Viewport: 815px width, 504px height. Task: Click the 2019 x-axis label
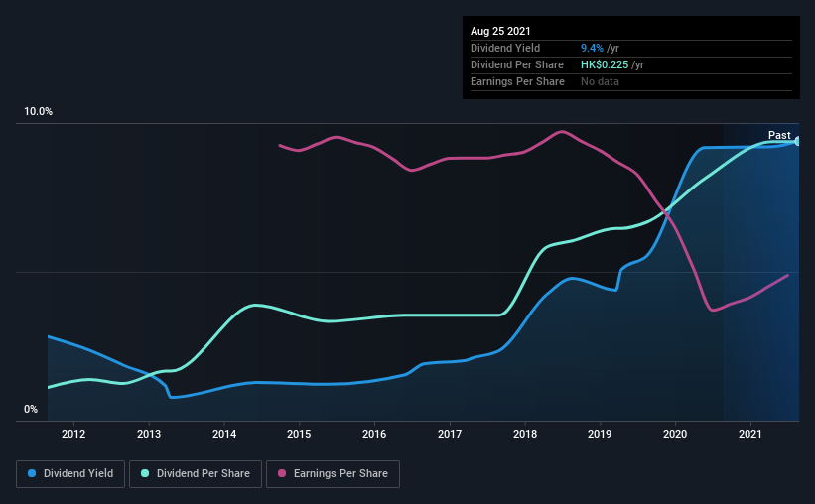(x=600, y=434)
